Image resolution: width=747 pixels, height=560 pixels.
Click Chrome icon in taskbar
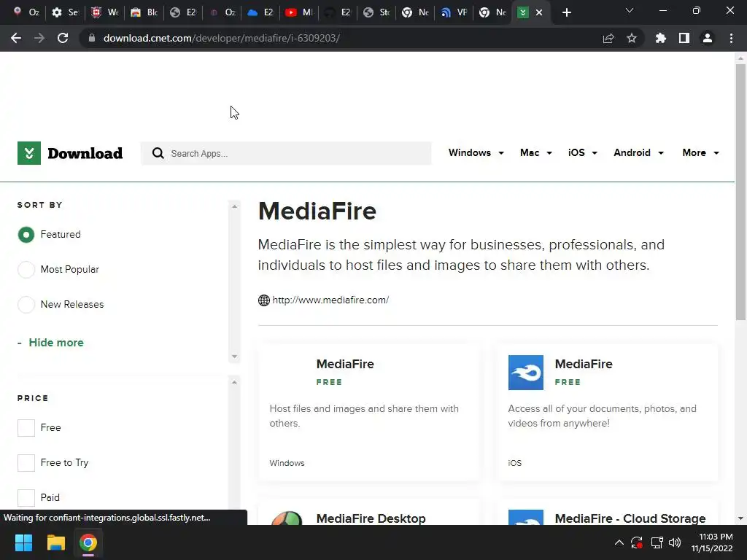point(88,542)
